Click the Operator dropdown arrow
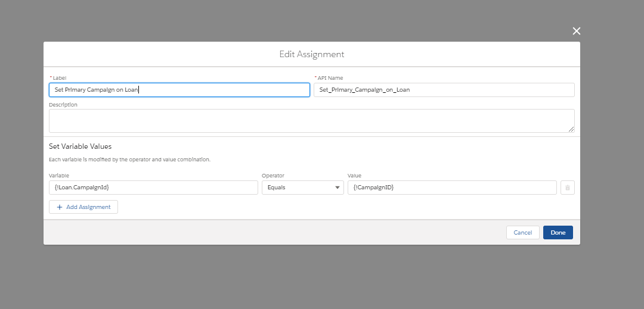 pos(337,188)
